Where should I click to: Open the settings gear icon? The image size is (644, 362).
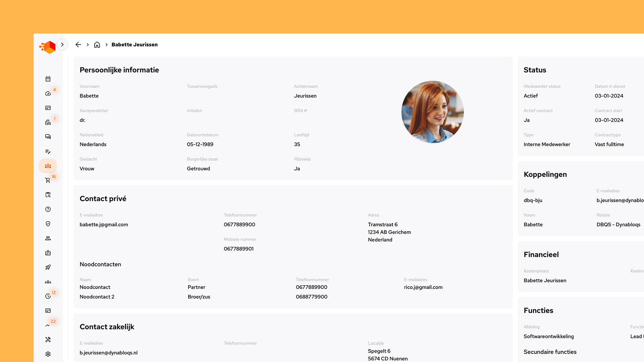pos(48,354)
